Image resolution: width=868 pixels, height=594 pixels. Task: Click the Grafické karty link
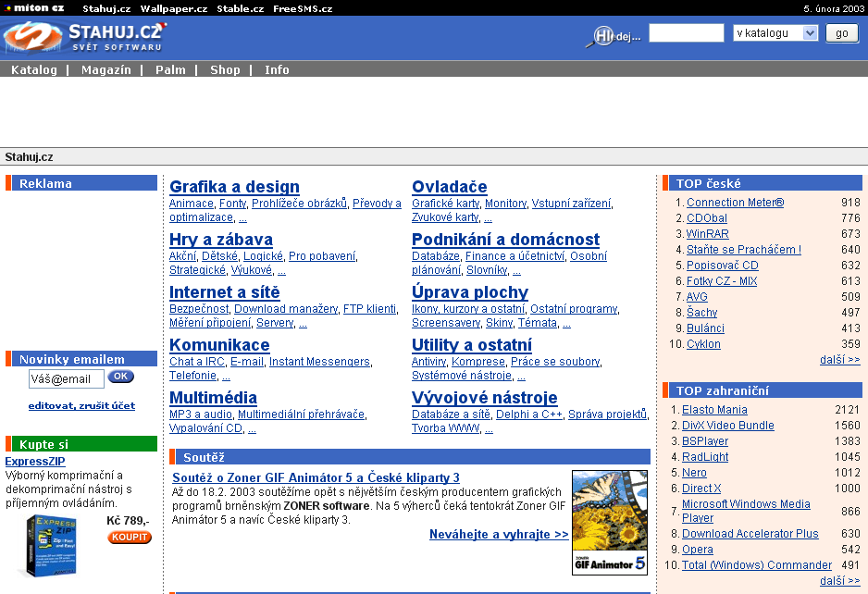[x=446, y=204]
